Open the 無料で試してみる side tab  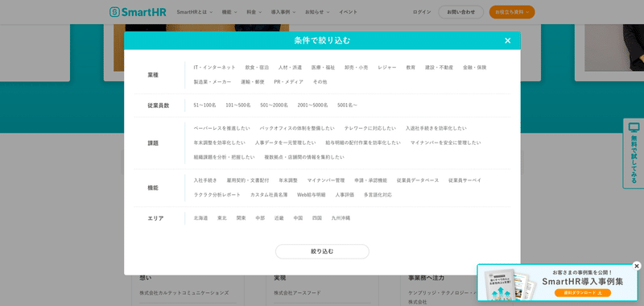[x=634, y=154]
